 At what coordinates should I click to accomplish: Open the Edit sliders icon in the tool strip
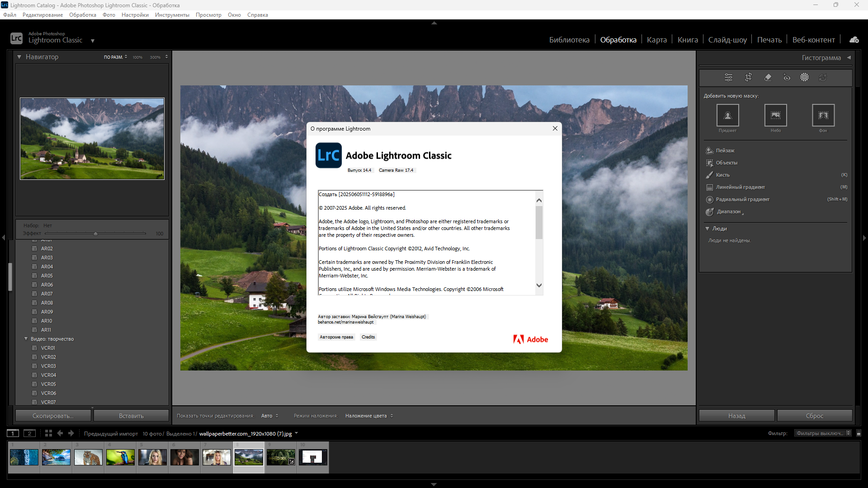[728, 77]
